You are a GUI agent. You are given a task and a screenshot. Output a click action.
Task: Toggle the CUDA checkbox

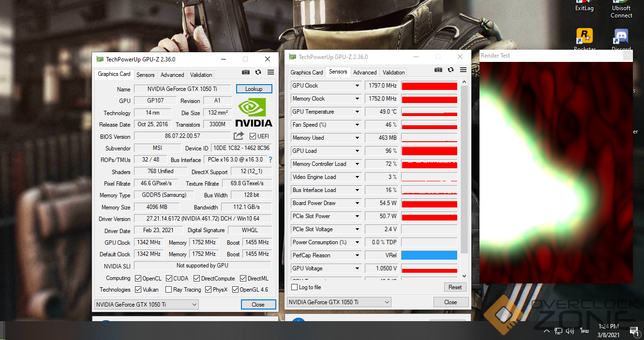169,278
